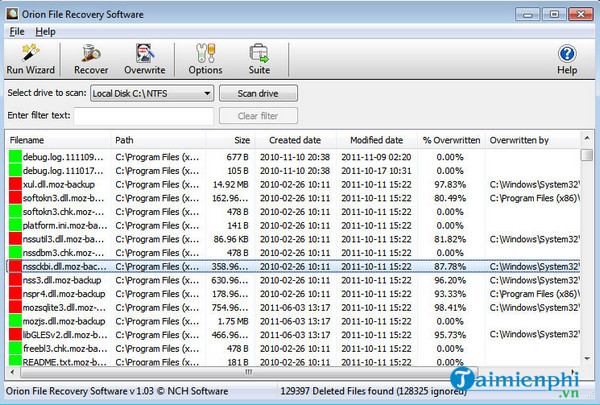Select file nssutil3.dll.moz-ba...
Viewport: 600px width, 405px height.
pos(63,239)
